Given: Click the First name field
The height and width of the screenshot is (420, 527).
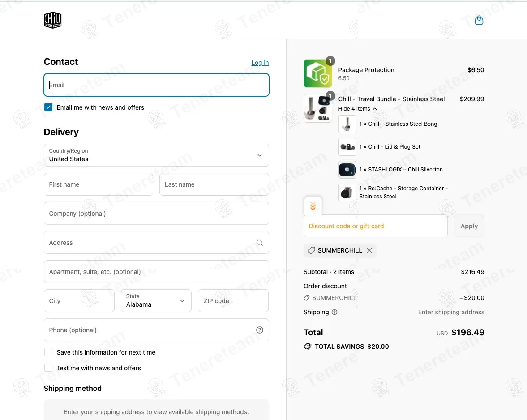Looking at the screenshot, I should 99,184.
